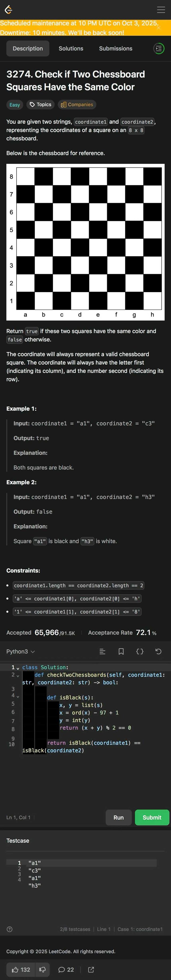This screenshot has width=171, height=980.
Task: Submit the solution
Action: click(152, 818)
